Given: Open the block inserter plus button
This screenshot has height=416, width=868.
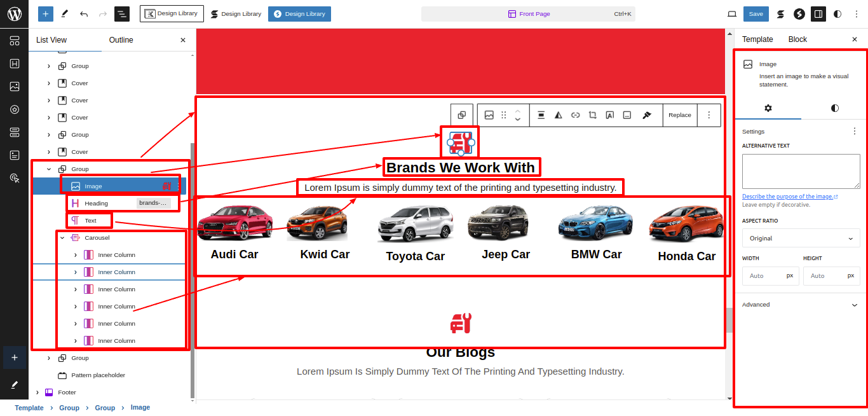Looking at the screenshot, I should point(46,14).
